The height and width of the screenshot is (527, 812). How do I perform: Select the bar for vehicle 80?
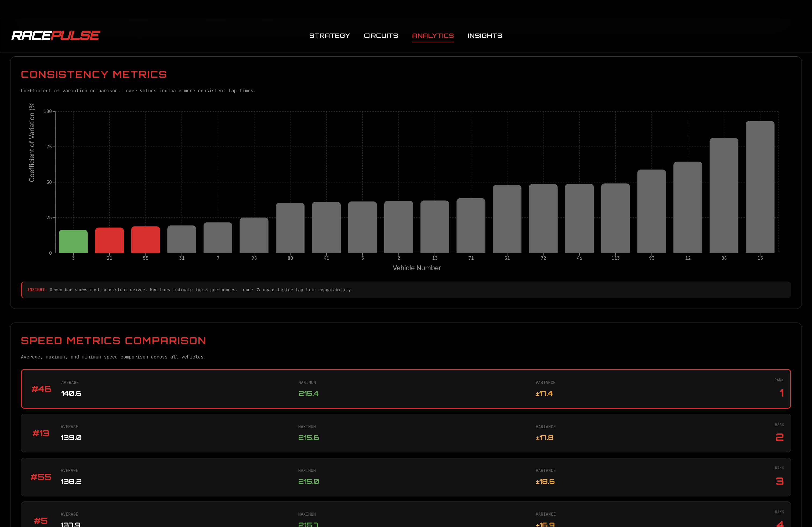[290, 228]
